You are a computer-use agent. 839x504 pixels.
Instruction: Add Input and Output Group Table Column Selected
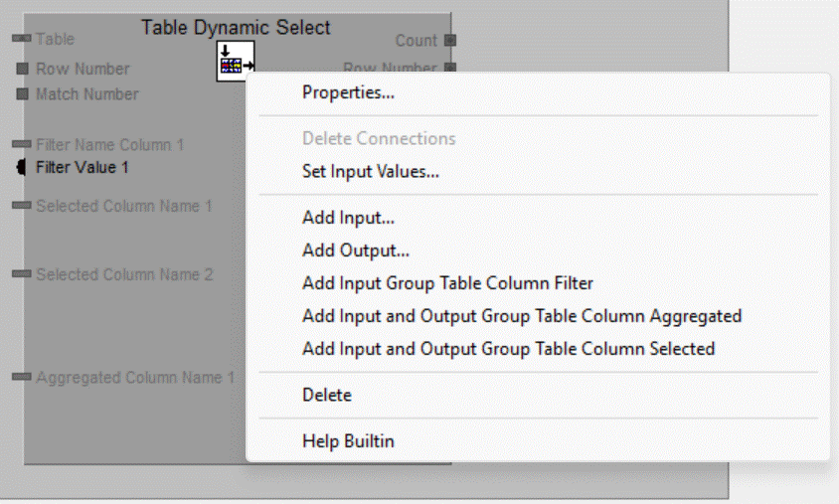[x=508, y=349]
